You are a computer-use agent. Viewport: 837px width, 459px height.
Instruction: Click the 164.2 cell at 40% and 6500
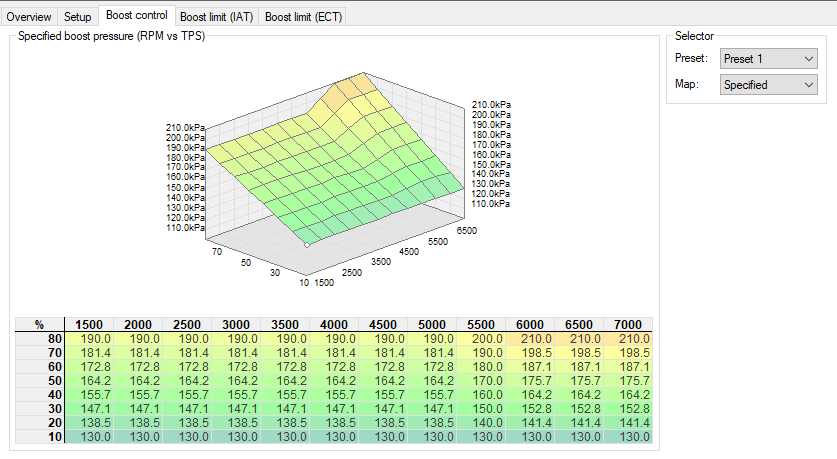coord(579,394)
